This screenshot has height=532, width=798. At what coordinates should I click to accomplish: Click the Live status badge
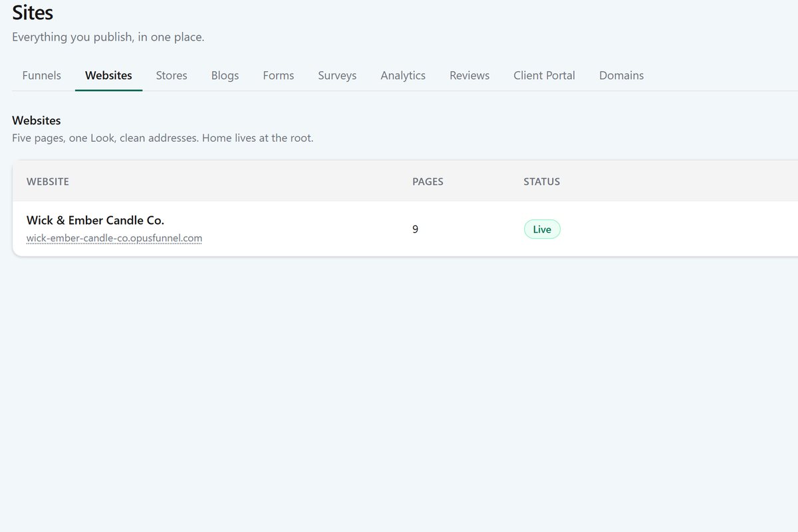point(542,229)
